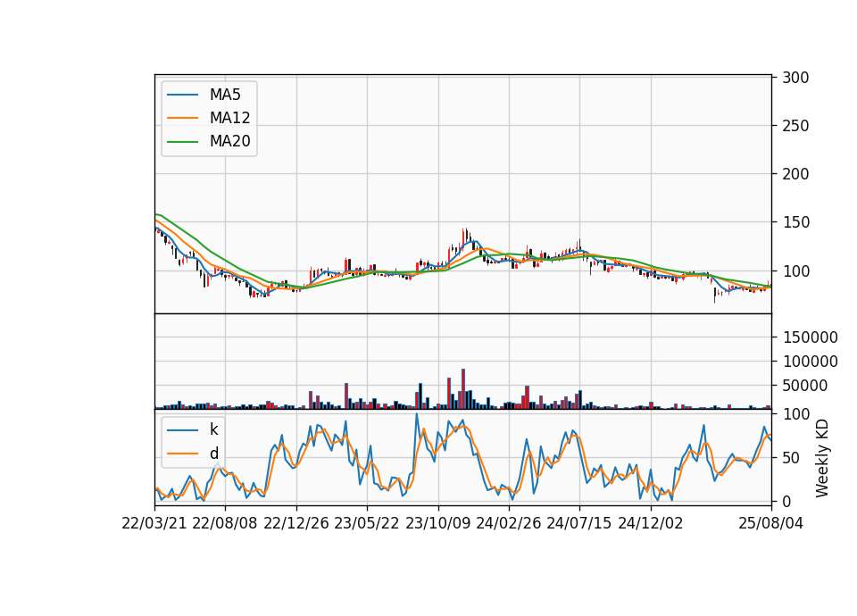Screen dimensions: 857x616
Task: Click the 0 tick on KD axis
Action: (x=786, y=501)
